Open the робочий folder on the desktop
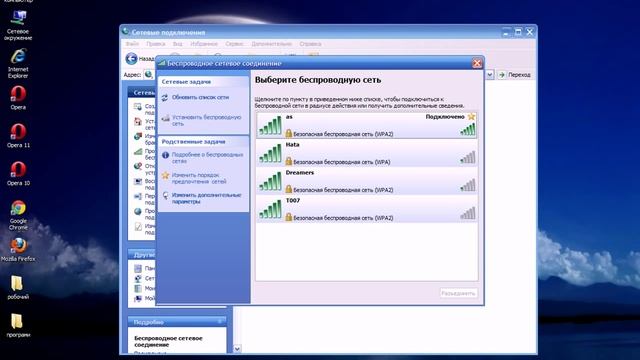640x360 pixels. click(x=18, y=287)
